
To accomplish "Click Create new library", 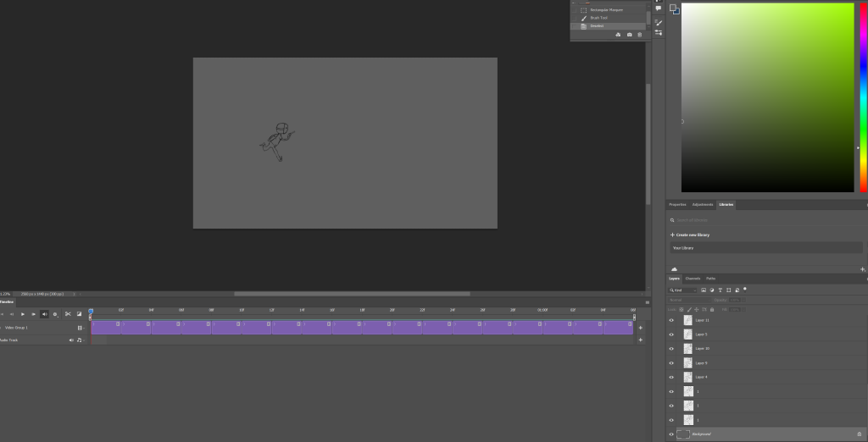I will [691, 235].
